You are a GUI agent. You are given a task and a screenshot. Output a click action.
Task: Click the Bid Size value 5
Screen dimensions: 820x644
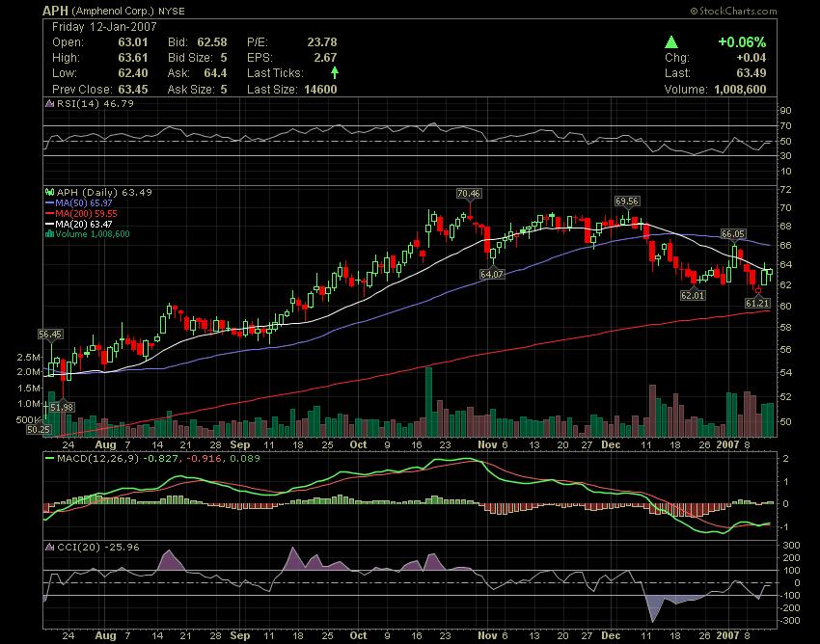[x=224, y=58]
